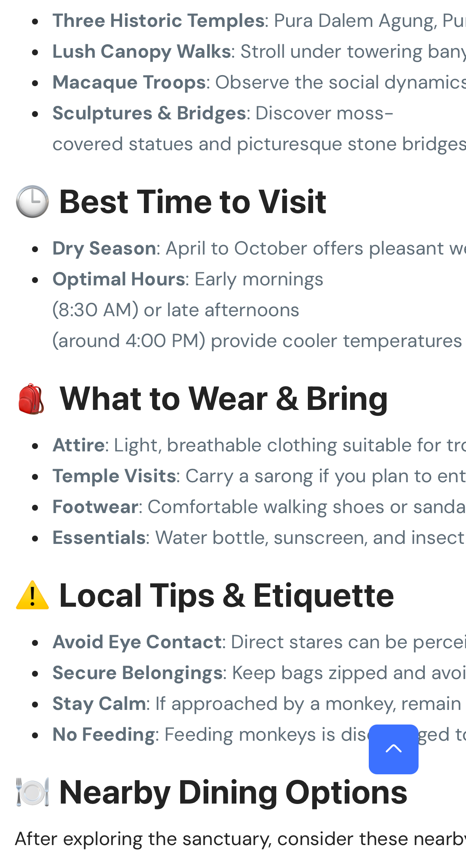
Task: Click the Nearby Dining Options heading
Action: pyautogui.click(x=233, y=793)
